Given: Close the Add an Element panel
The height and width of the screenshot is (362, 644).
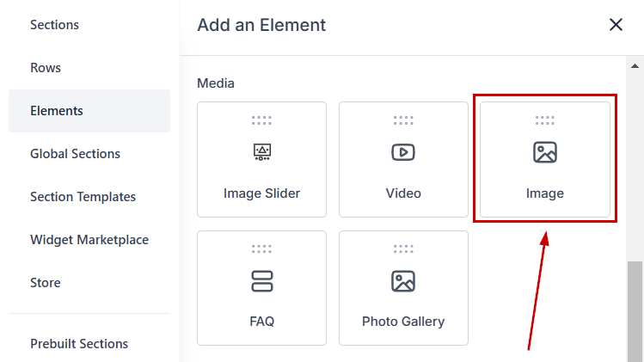Looking at the screenshot, I should coord(616,25).
